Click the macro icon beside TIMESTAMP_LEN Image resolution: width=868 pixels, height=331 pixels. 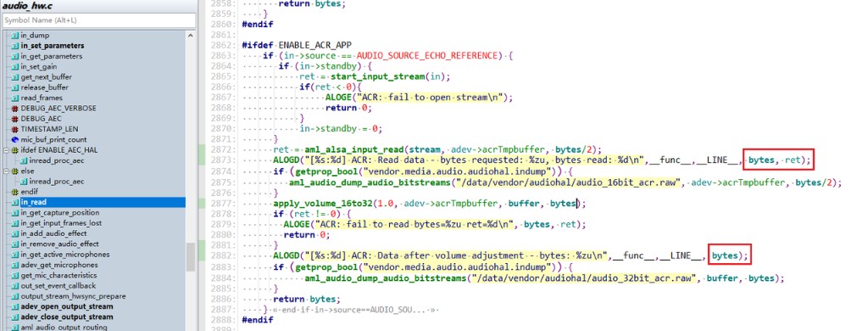coord(15,129)
